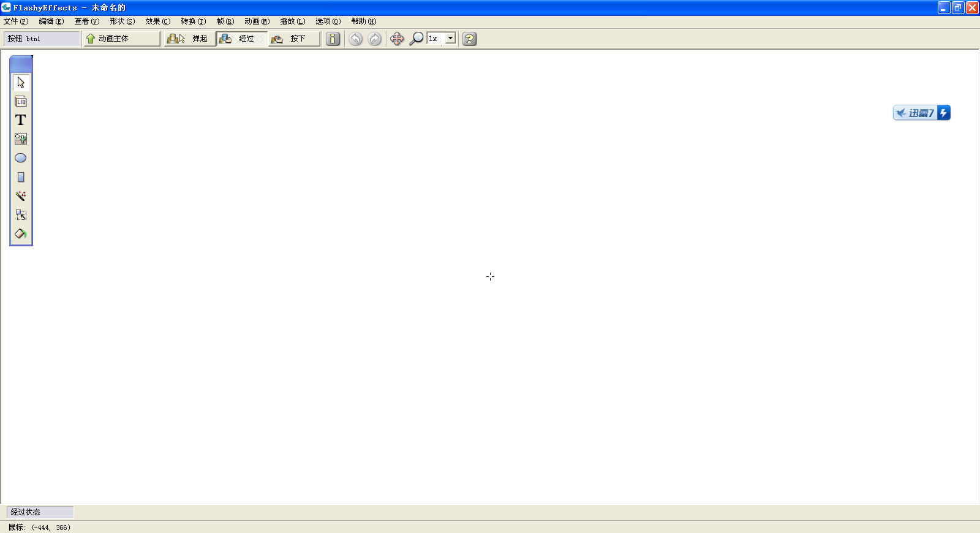Click the 鼠标 coordinates status text
Viewport: 980px width, 533px height.
tap(40, 527)
